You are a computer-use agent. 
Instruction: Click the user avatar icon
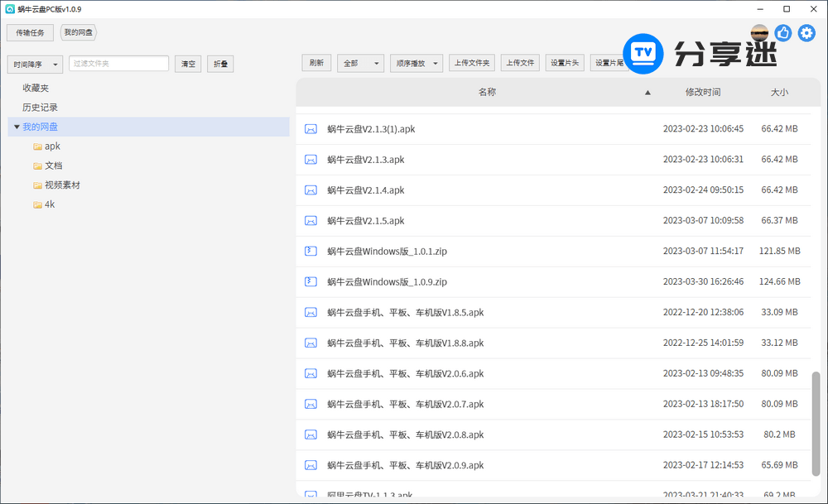(x=758, y=32)
